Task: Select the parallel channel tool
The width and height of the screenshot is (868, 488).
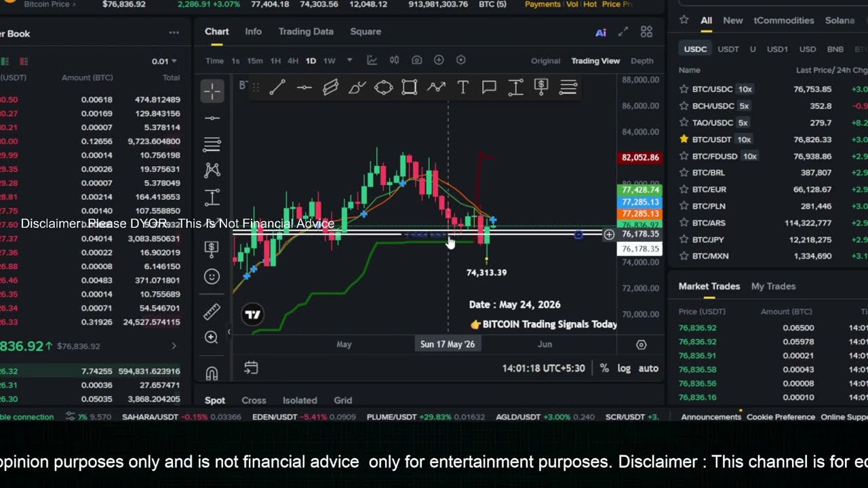Action: [330, 87]
